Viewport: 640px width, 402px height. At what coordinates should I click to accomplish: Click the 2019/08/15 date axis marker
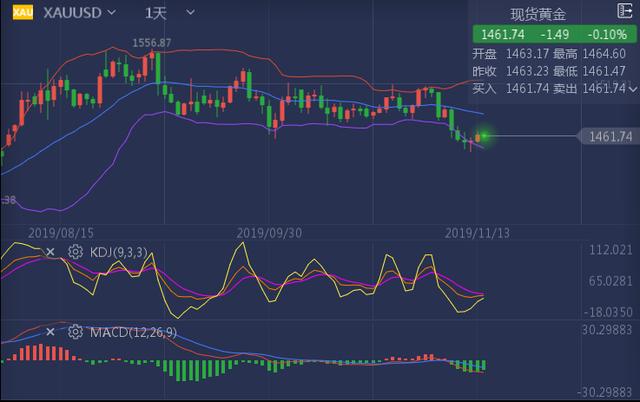[61, 233]
